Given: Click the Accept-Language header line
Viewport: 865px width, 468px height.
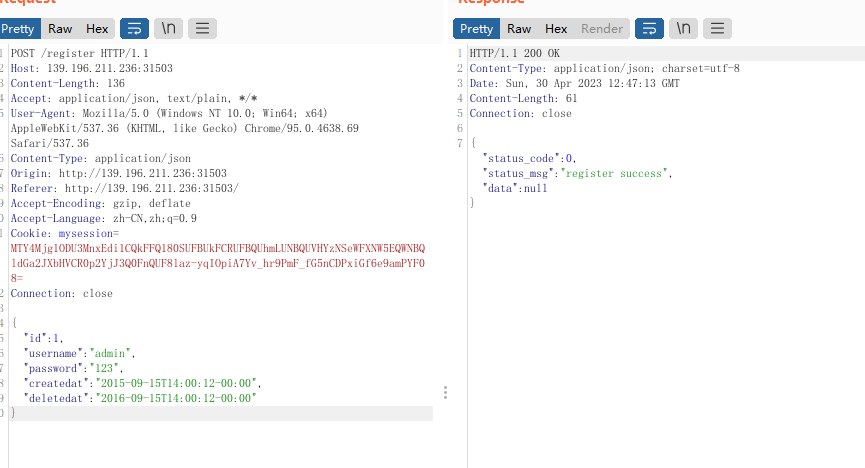Looking at the screenshot, I should (x=104, y=219).
